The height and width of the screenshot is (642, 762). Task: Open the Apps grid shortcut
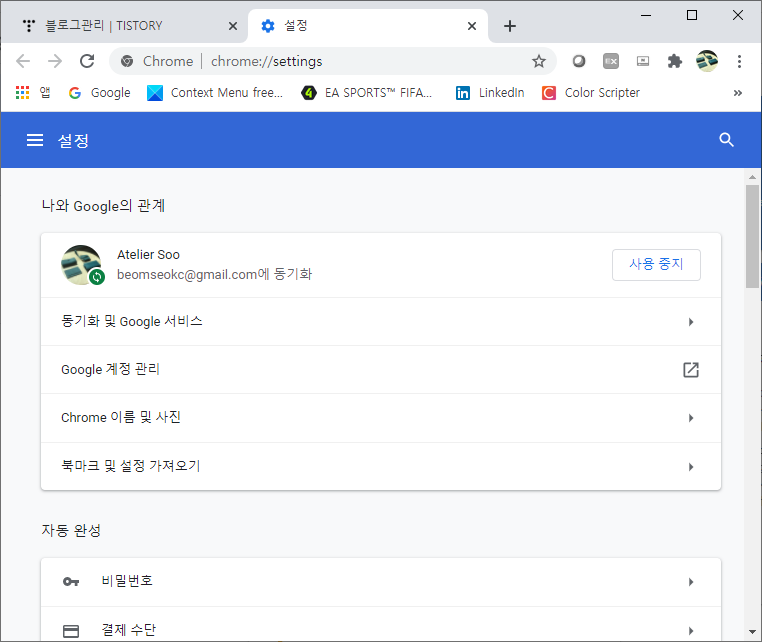pos(33,92)
